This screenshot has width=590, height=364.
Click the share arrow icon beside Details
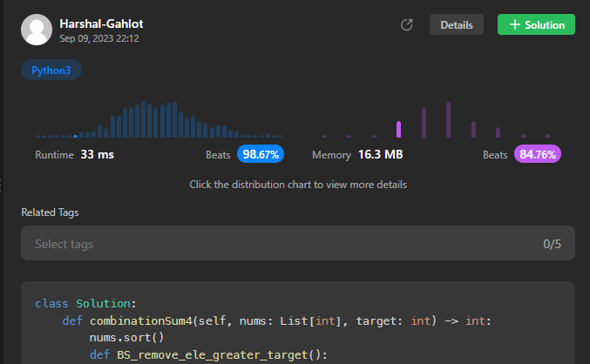point(406,25)
